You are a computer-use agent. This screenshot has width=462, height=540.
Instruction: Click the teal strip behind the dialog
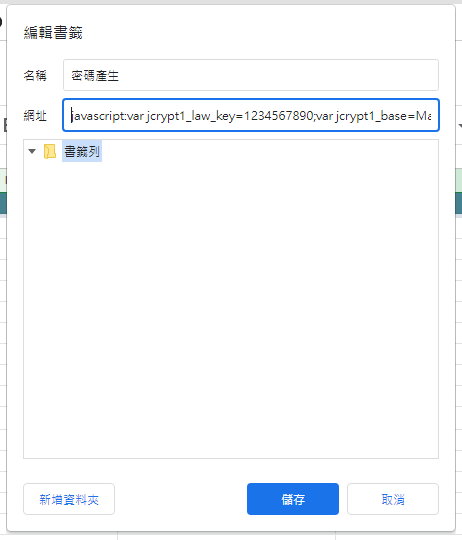point(459,203)
